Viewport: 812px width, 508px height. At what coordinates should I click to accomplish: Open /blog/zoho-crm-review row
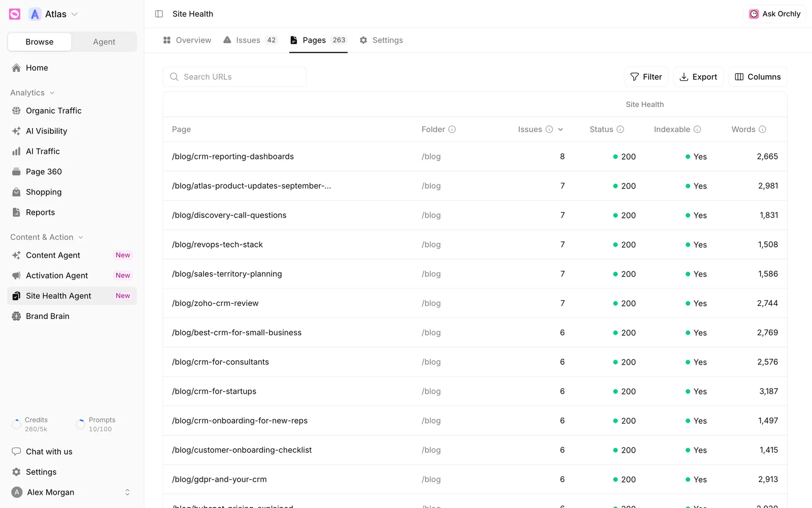tap(475, 303)
